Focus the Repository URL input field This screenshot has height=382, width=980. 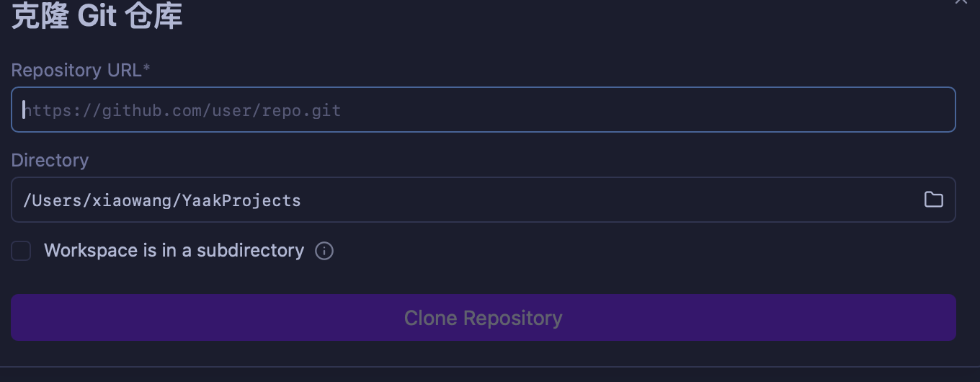(483, 110)
